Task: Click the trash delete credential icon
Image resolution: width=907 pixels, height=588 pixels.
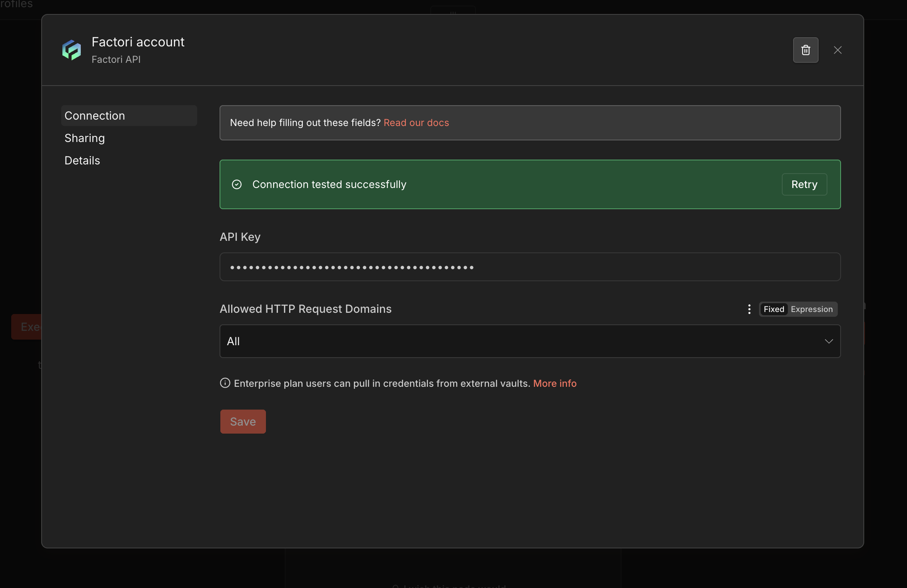Action: tap(805, 50)
